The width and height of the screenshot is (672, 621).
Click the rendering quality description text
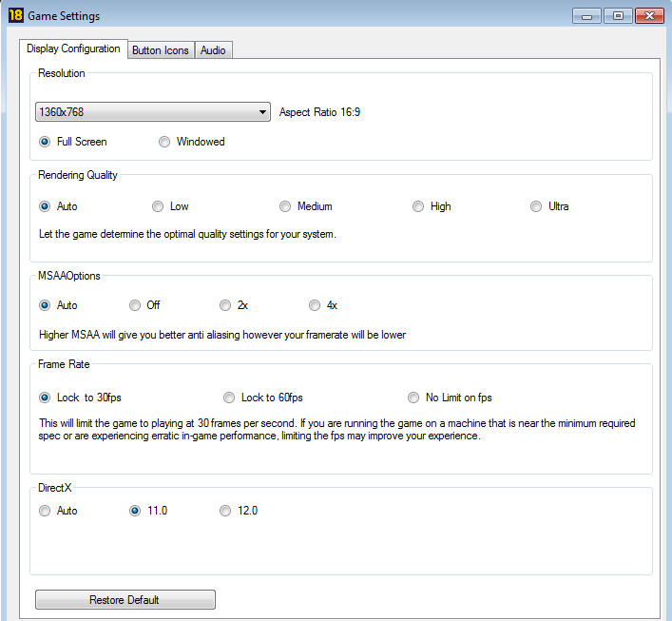point(187,234)
